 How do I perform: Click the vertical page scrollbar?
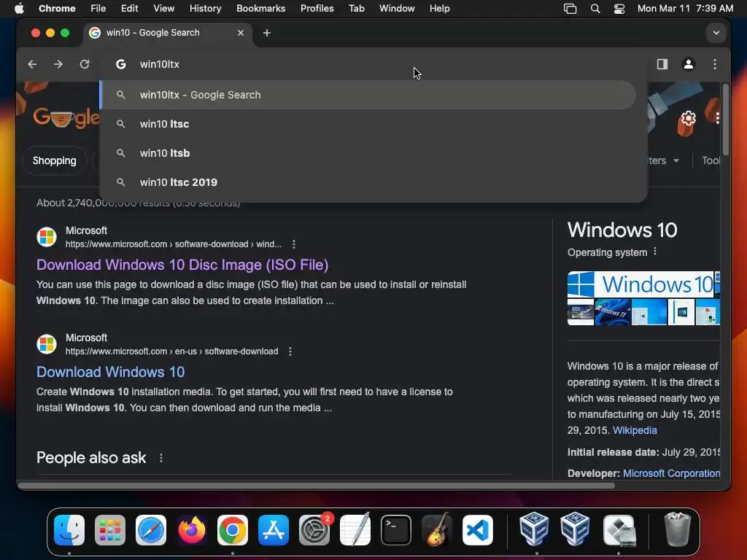click(x=726, y=119)
